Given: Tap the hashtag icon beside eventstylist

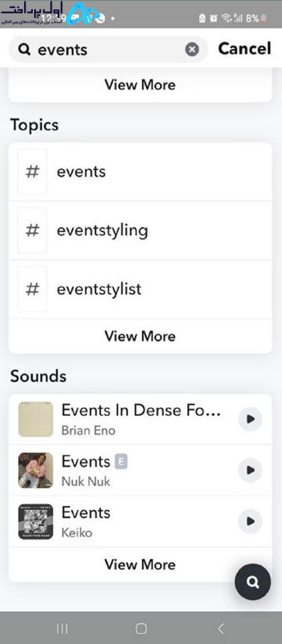Looking at the screenshot, I should pyautogui.click(x=32, y=289).
